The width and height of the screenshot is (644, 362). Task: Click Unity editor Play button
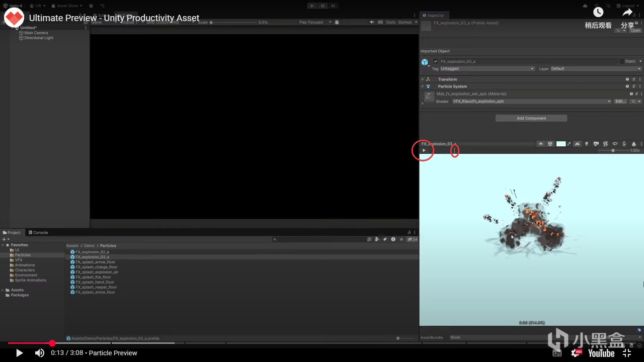point(312,6)
